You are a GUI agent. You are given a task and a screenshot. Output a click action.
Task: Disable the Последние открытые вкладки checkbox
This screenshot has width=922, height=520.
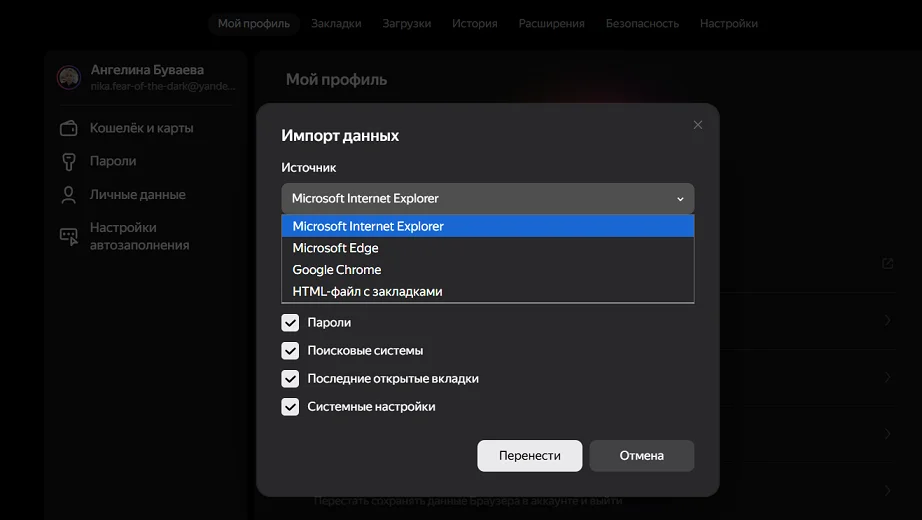tap(290, 379)
